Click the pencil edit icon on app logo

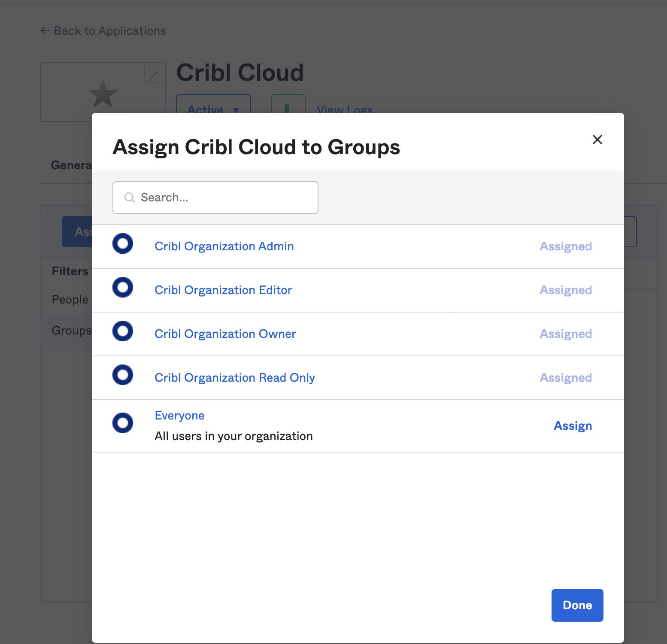154,74
